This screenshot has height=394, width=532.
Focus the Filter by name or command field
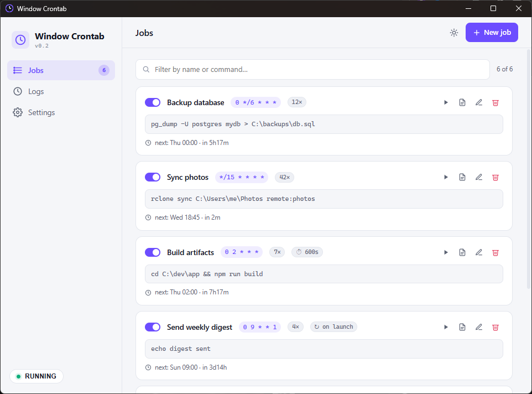coord(312,70)
